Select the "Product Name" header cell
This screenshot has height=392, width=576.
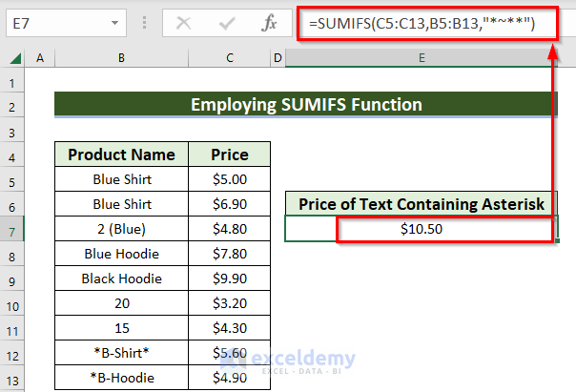121,155
